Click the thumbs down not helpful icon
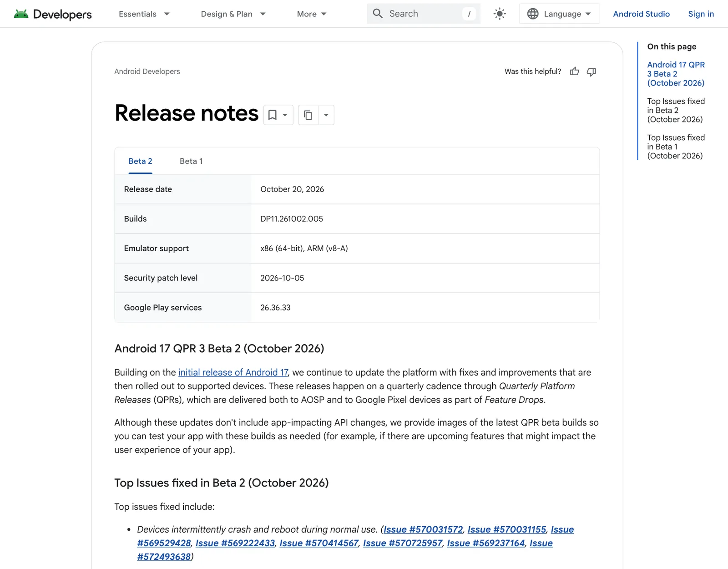728x569 pixels. point(591,71)
